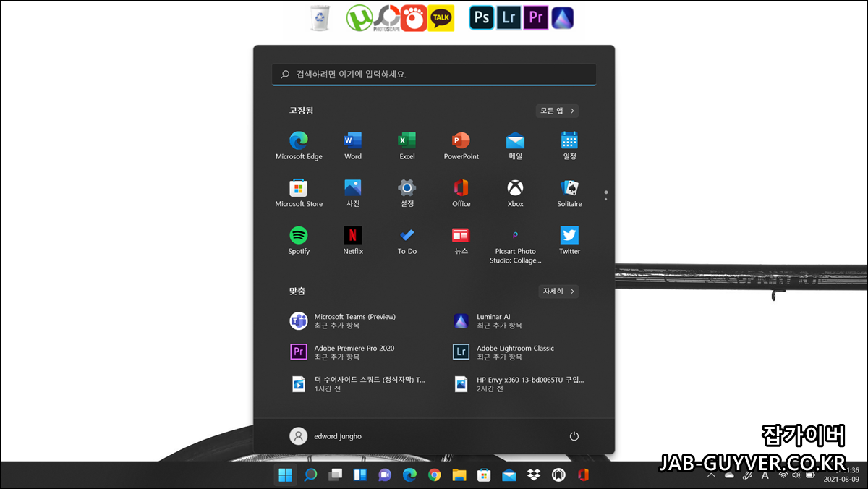Viewport: 868px width, 489px height.
Task: Launch Edge from the taskbar
Action: coord(409,475)
